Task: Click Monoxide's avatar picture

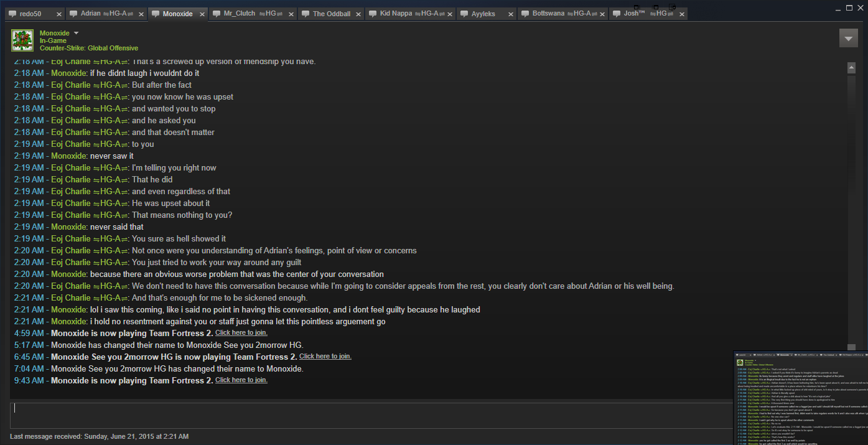Action: tap(22, 40)
